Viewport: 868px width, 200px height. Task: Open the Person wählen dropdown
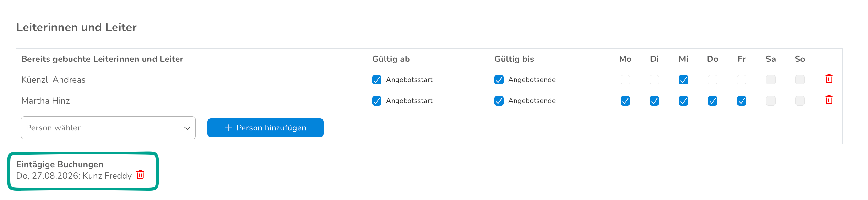[x=108, y=128]
